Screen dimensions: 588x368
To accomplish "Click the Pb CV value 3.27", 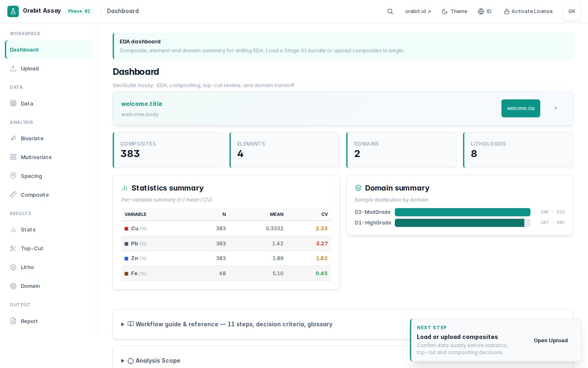I will pyautogui.click(x=322, y=243).
